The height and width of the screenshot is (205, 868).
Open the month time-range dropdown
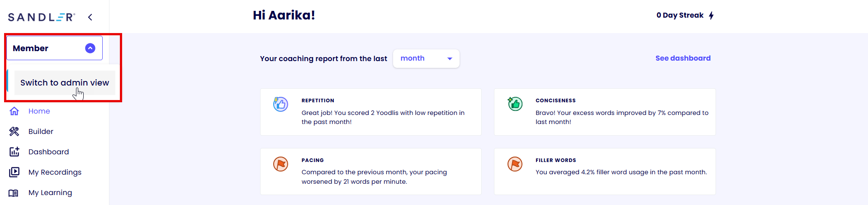426,58
